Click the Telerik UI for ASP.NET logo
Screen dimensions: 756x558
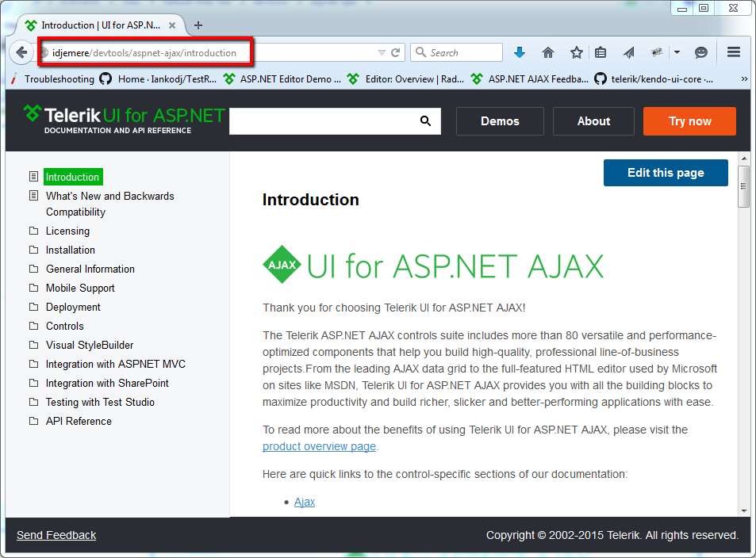pyautogui.click(x=124, y=120)
